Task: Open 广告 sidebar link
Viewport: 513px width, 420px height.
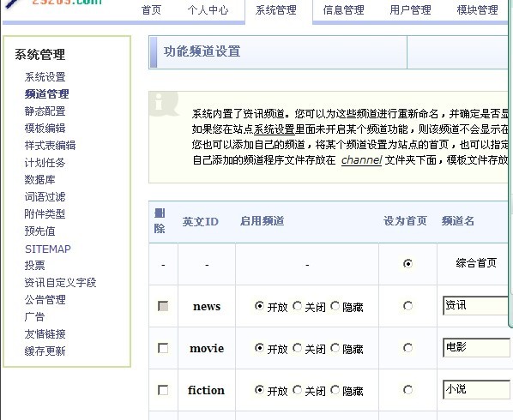Action: (x=34, y=317)
